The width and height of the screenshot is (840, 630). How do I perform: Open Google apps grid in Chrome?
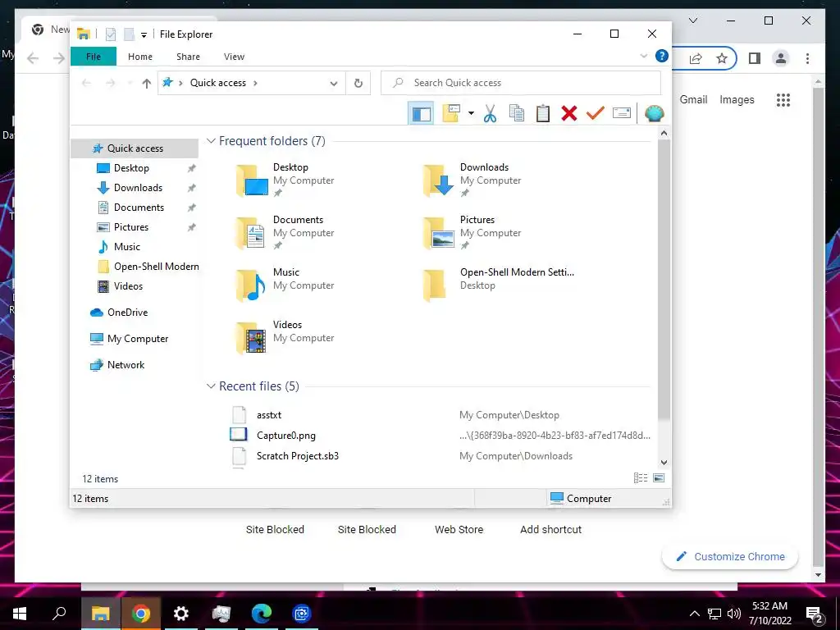(783, 99)
